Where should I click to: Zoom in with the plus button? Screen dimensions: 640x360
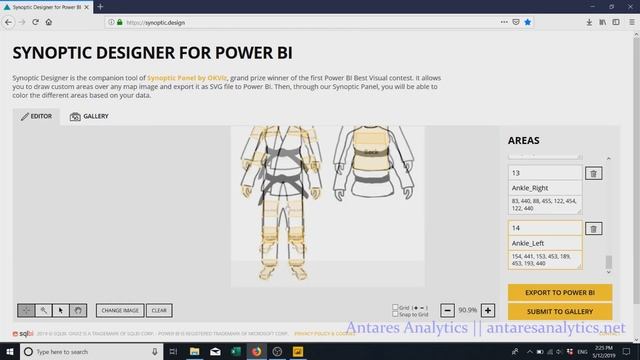point(488,310)
